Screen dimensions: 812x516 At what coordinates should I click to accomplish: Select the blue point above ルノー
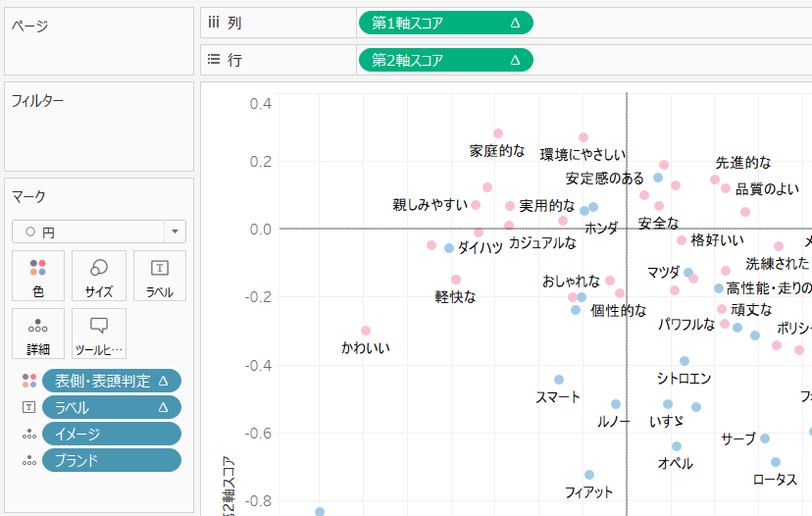[616, 404]
